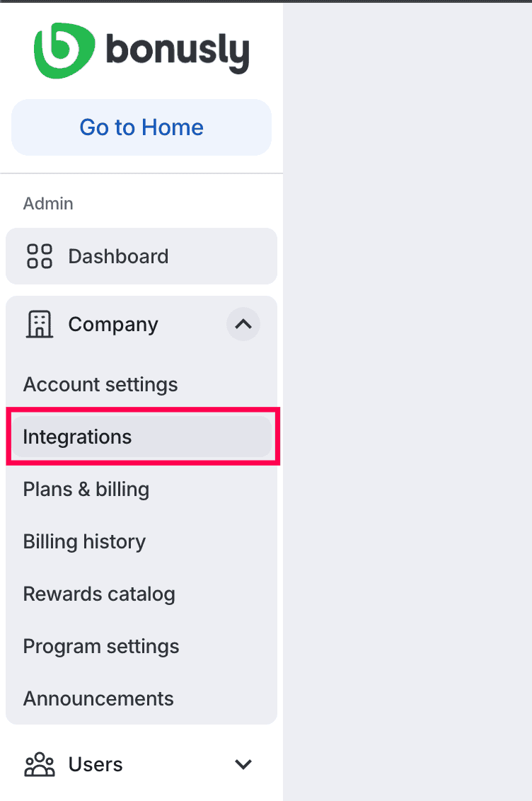
Task: Go to Plans & billing
Action: (x=86, y=490)
